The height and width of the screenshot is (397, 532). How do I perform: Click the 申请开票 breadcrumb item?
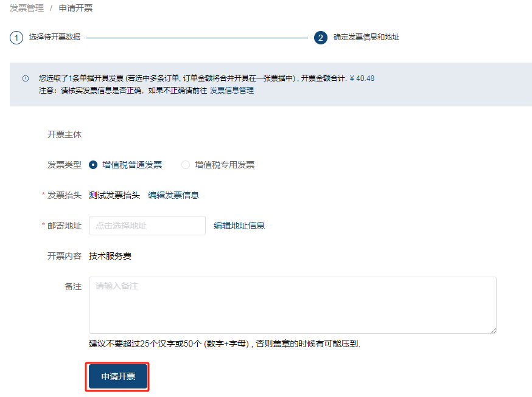pos(75,9)
